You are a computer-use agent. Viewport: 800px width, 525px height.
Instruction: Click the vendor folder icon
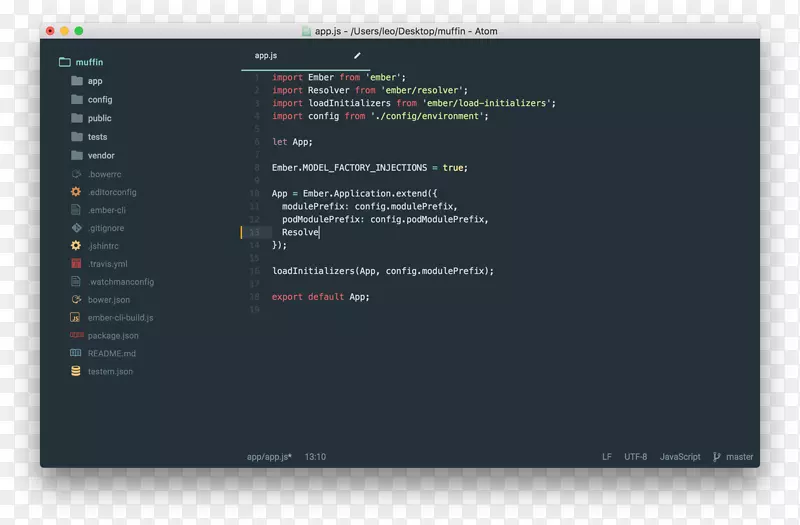coord(77,155)
